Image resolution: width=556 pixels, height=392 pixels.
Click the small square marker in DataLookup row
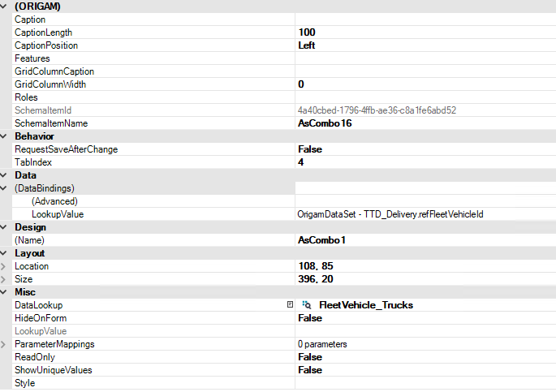coord(290,305)
